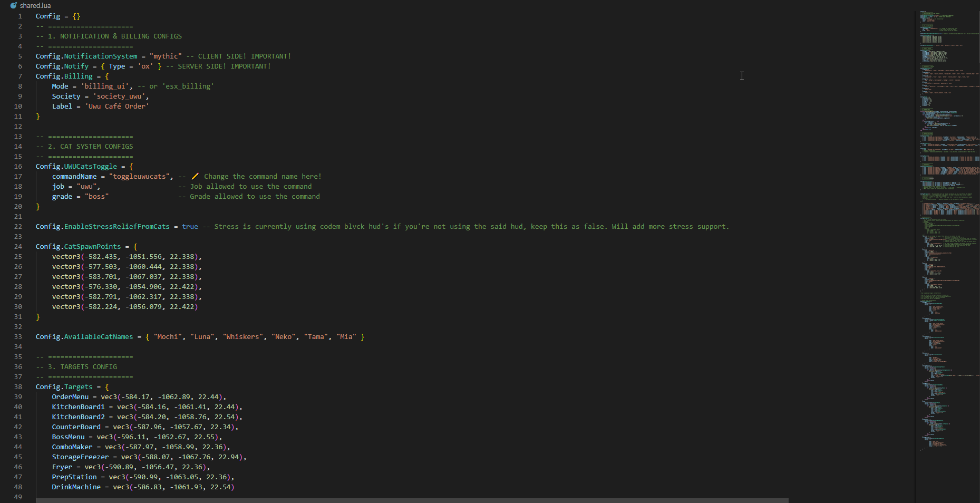Select the shared.lua editor tab
Image resolution: width=980 pixels, height=503 pixels.
point(35,5)
